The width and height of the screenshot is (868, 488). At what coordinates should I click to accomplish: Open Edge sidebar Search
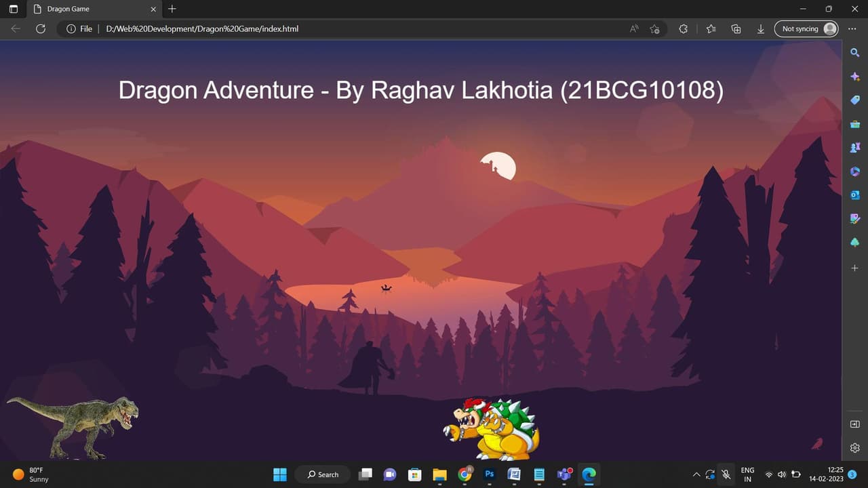coord(854,52)
